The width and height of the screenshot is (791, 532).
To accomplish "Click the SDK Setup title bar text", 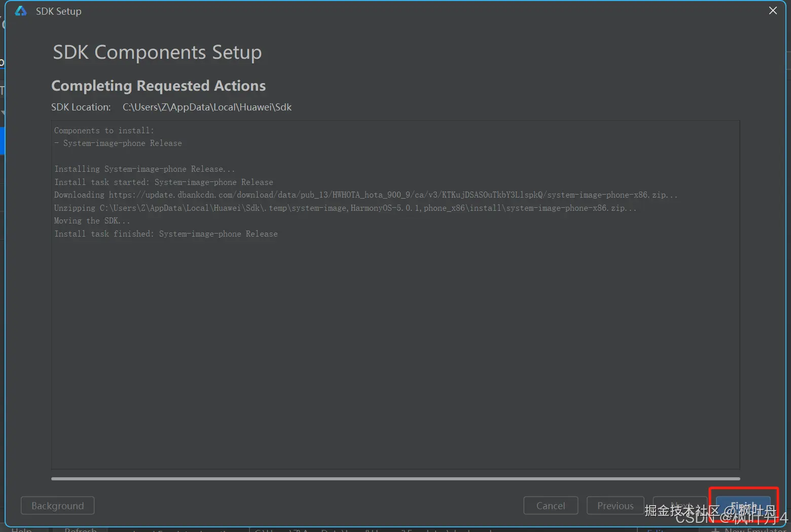I will tap(58, 11).
